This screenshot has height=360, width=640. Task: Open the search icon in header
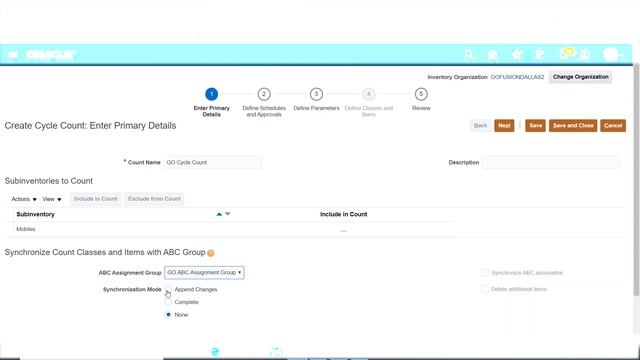pyautogui.click(x=469, y=54)
